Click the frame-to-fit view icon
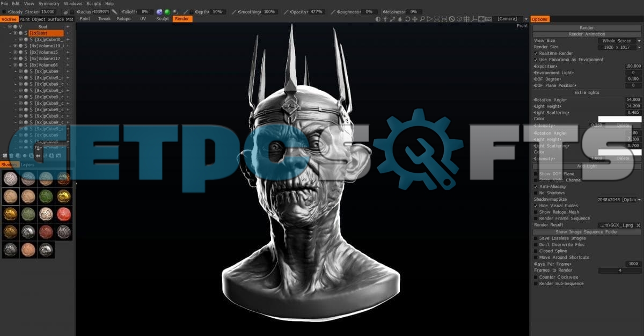The width and height of the screenshot is (644, 336). coord(481,19)
